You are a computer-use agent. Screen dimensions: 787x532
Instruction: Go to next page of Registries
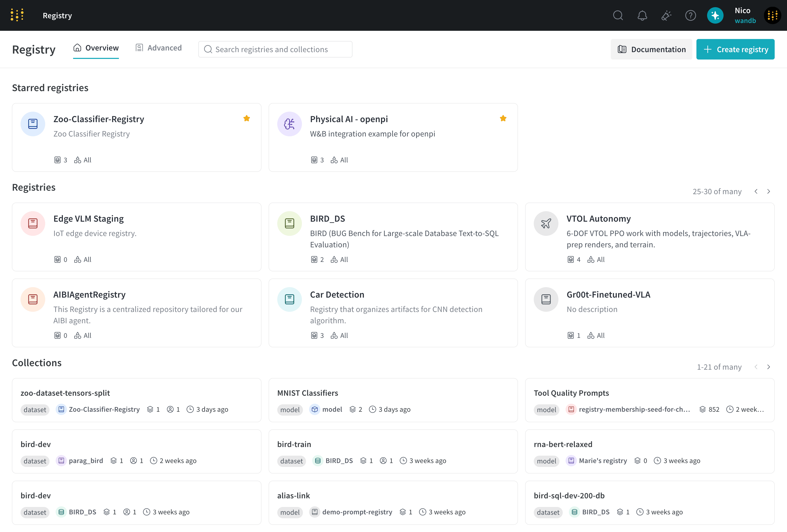click(x=769, y=191)
